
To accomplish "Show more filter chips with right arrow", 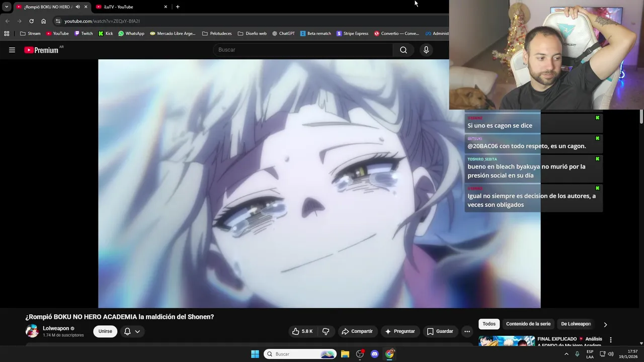I will [x=605, y=324].
